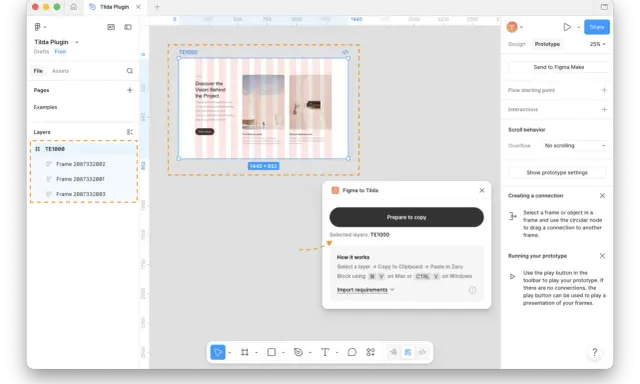The image size is (640, 384).
Task: Switch to the Prototype tab
Action: (x=547, y=44)
